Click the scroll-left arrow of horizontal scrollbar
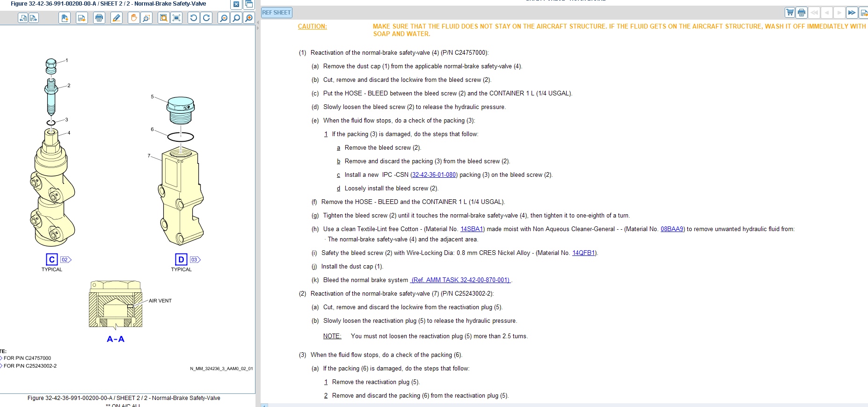Viewport: 868px width, 407px height. tap(264, 405)
